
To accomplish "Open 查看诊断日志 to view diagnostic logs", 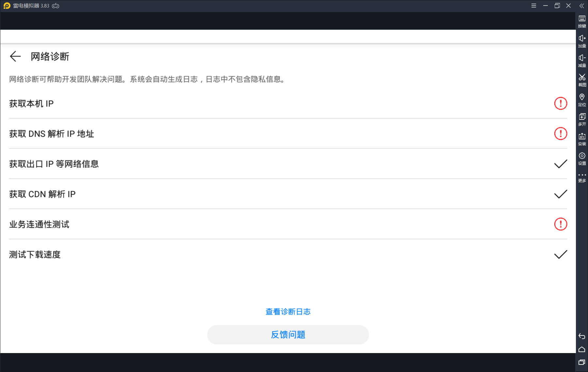I will pos(287,312).
